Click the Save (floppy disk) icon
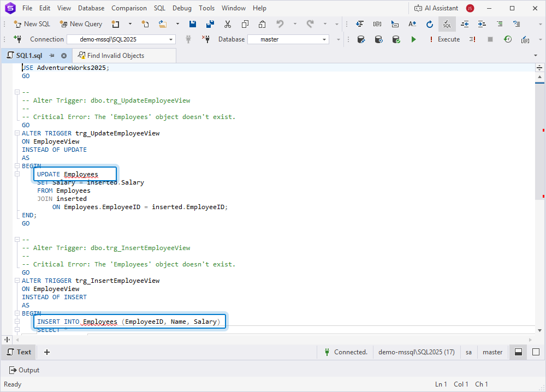Viewport: 546px width, 392px height. click(x=193, y=24)
